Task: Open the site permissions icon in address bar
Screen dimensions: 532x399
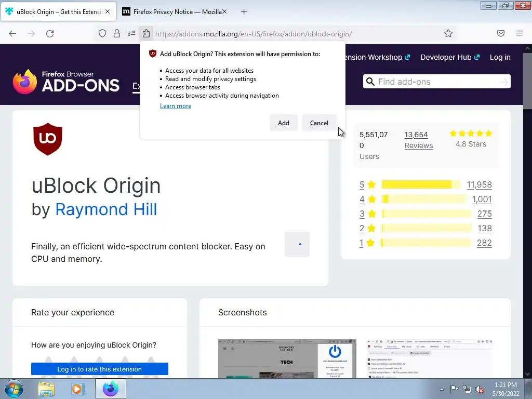Action: click(131, 33)
